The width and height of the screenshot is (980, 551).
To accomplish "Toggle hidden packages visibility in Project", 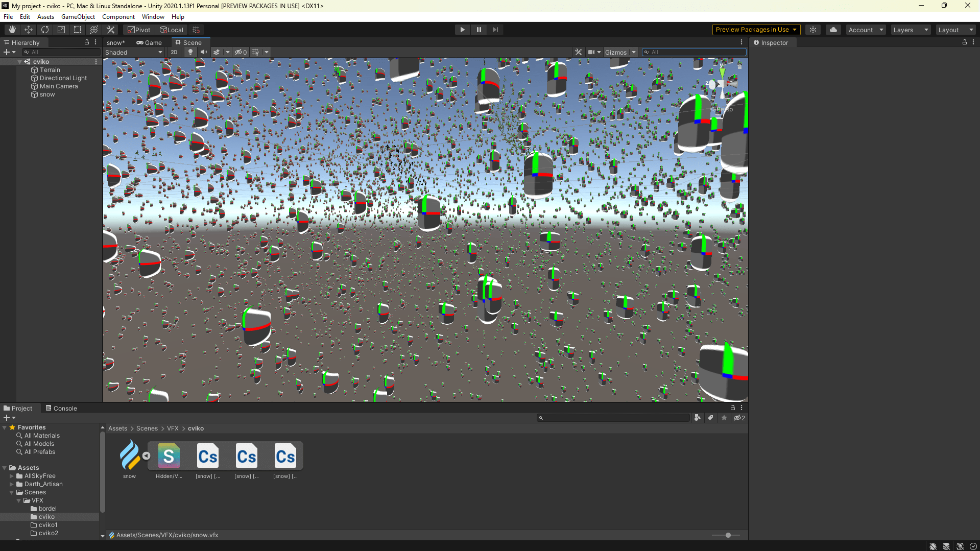I will coord(739,418).
